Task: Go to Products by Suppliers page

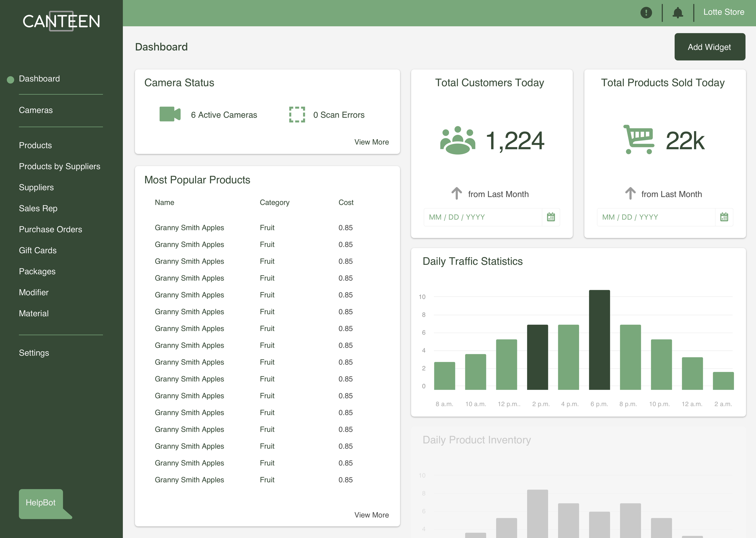Action: pos(60,166)
